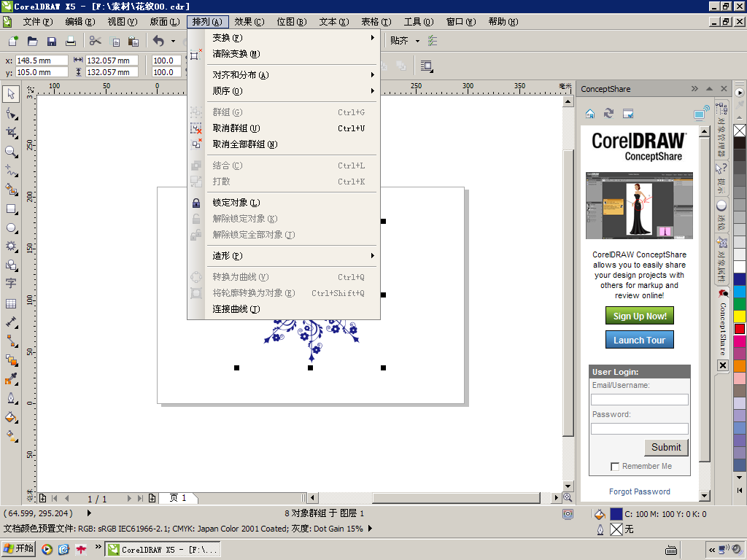
Task: Open the 页 1 page tab
Action: point(178,498)
